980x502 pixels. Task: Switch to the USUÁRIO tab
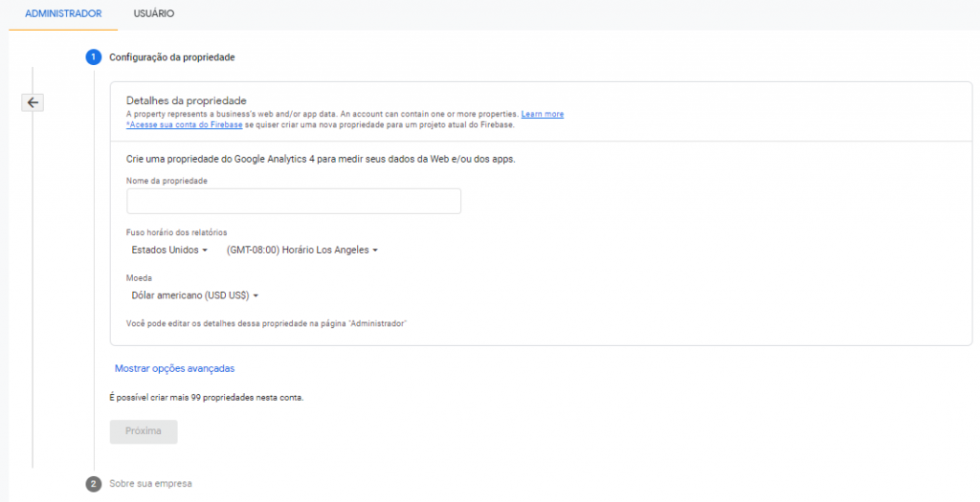pos(154,14)
